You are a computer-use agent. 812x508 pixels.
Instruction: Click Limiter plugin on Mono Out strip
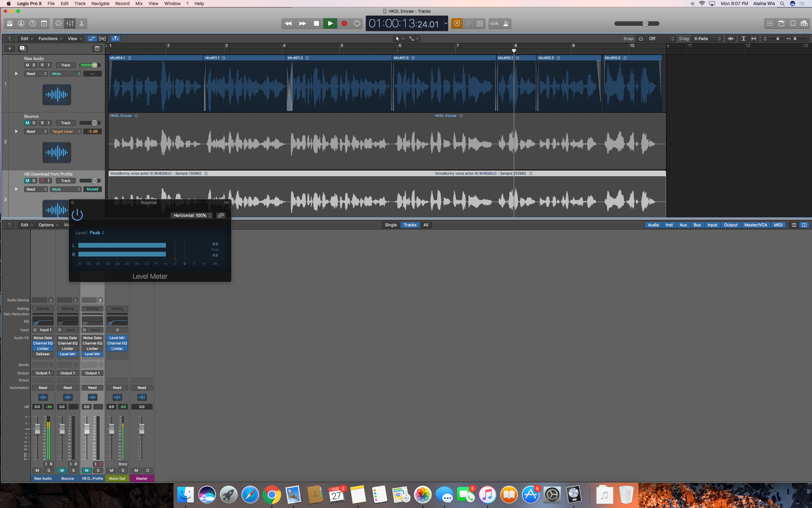[x=117, y=349]
